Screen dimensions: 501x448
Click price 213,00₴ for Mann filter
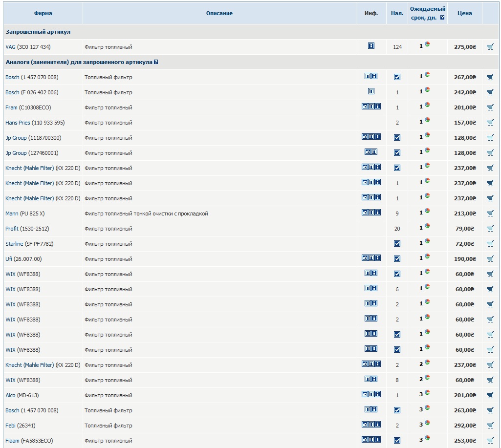point(465,213)
